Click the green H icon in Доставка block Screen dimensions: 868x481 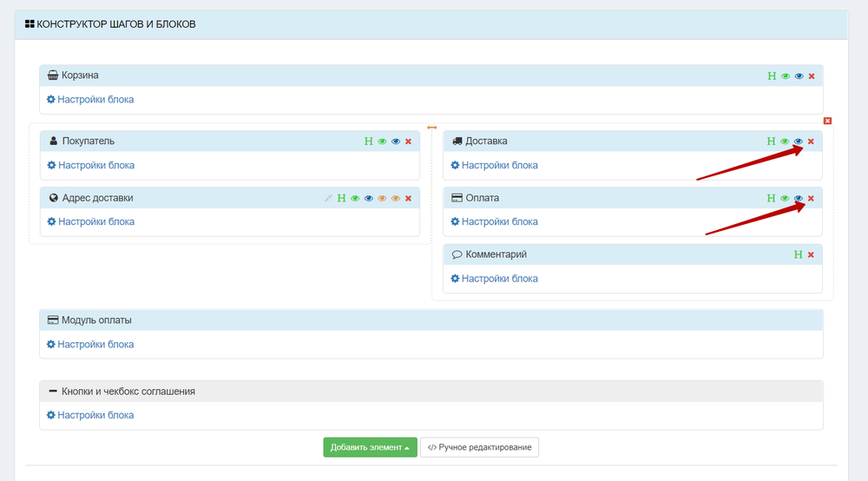point(771,142)
